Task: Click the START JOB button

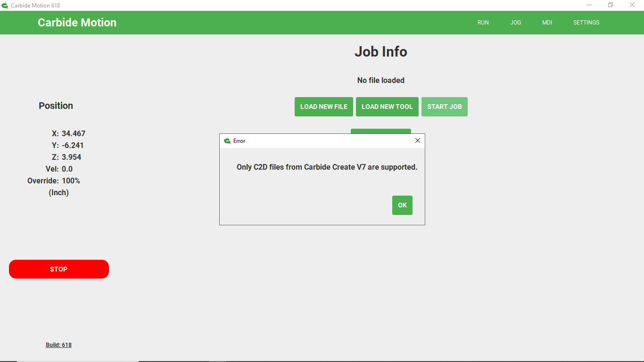Action: [x=445, y=107]
